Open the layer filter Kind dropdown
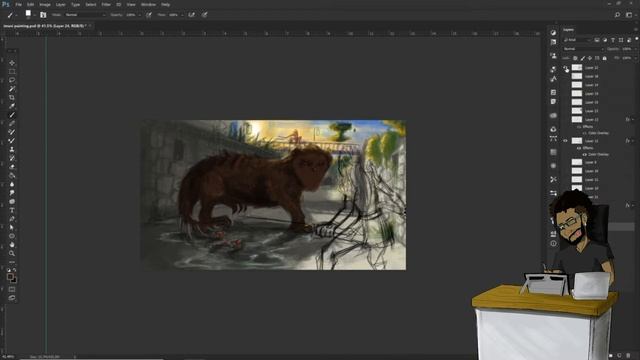 (577, 40)
